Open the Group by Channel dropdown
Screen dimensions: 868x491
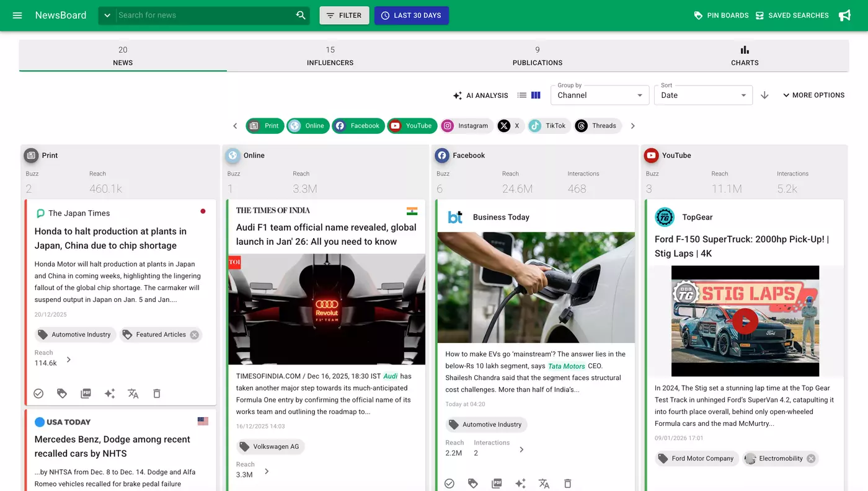[x=600, y=95]
